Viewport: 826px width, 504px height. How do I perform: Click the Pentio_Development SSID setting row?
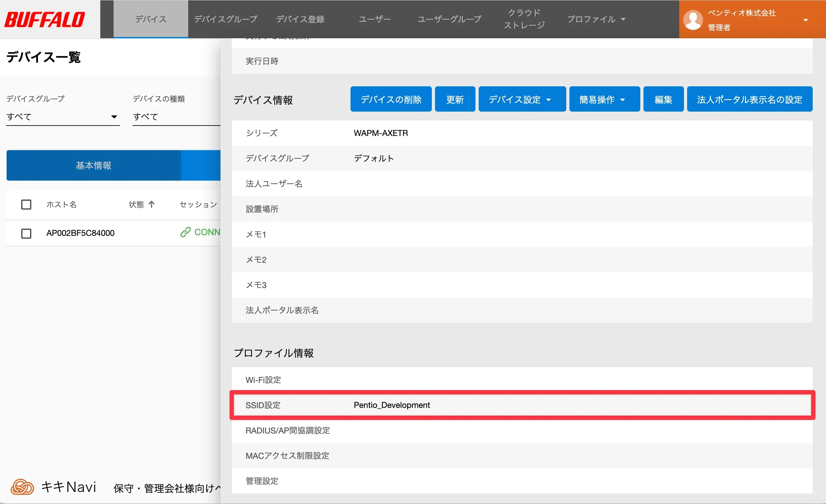pos(392,405)
